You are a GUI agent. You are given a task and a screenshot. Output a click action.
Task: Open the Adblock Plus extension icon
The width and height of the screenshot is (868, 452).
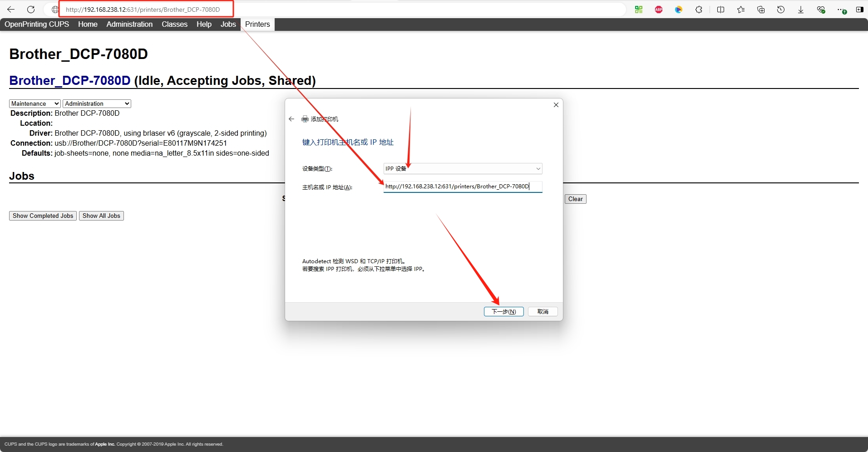tap(659, 10)
